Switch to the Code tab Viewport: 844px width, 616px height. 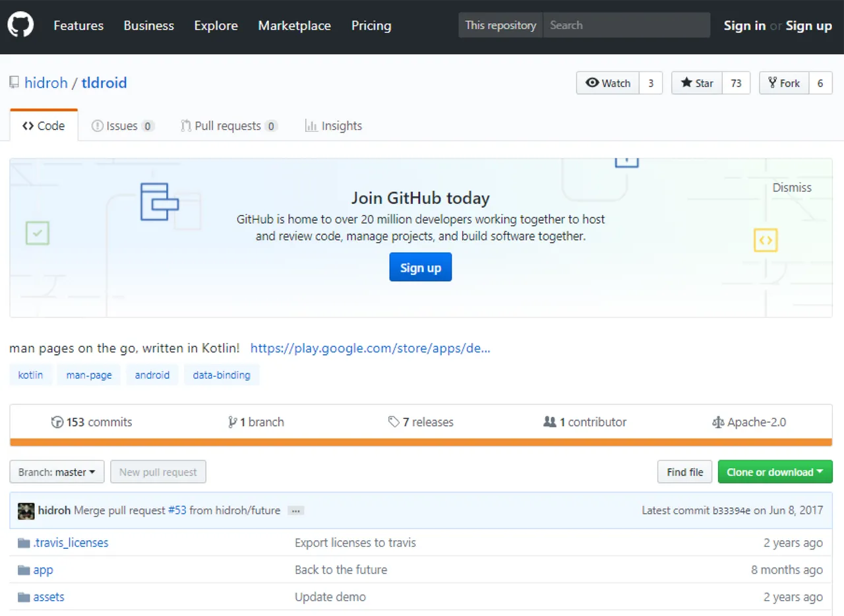44,125
